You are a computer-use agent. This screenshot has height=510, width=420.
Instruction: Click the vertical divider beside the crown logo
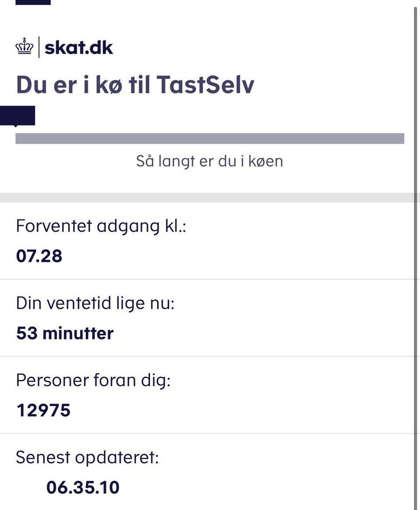click(39, 47)
